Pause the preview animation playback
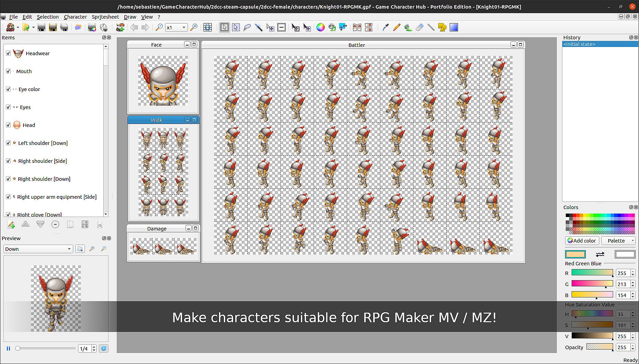639x364 pixels. 8,348
